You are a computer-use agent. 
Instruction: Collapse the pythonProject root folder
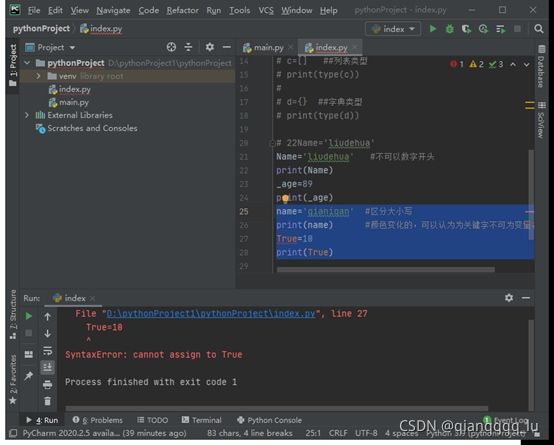[27, 63]
